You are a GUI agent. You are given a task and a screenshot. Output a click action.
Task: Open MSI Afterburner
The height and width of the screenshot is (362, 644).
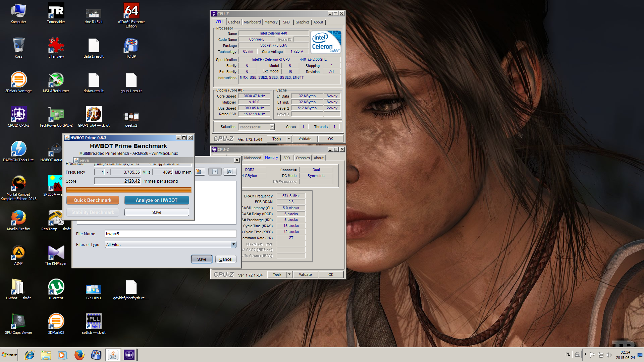click(x=56, y=82)
